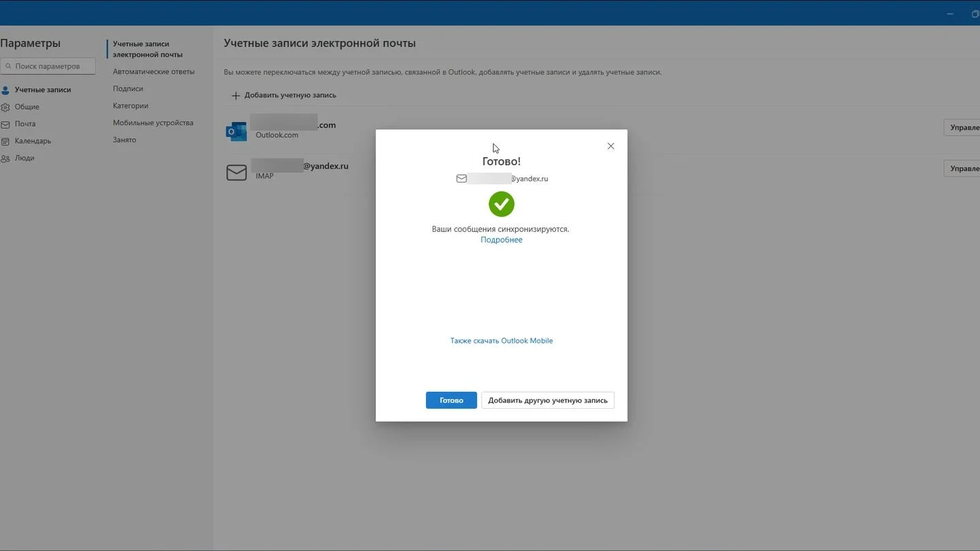This screenshot has height=551, width=980.
Task: Open the Подробнее link
Action: point(502,239)
